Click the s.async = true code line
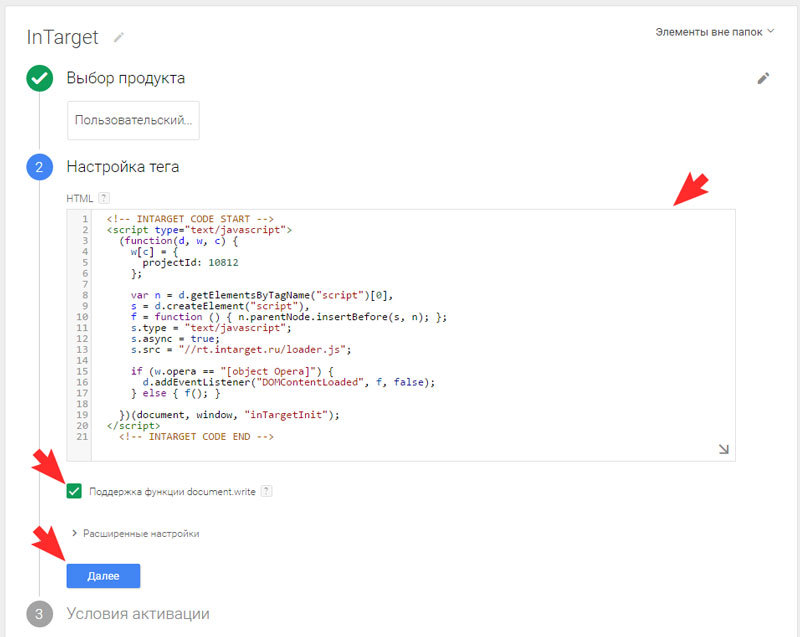800x637 pixels. 175,339
